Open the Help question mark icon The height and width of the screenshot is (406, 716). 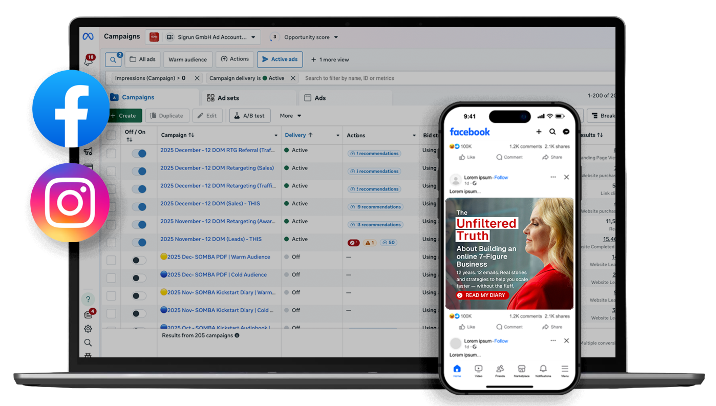click(x=88, y=299)
